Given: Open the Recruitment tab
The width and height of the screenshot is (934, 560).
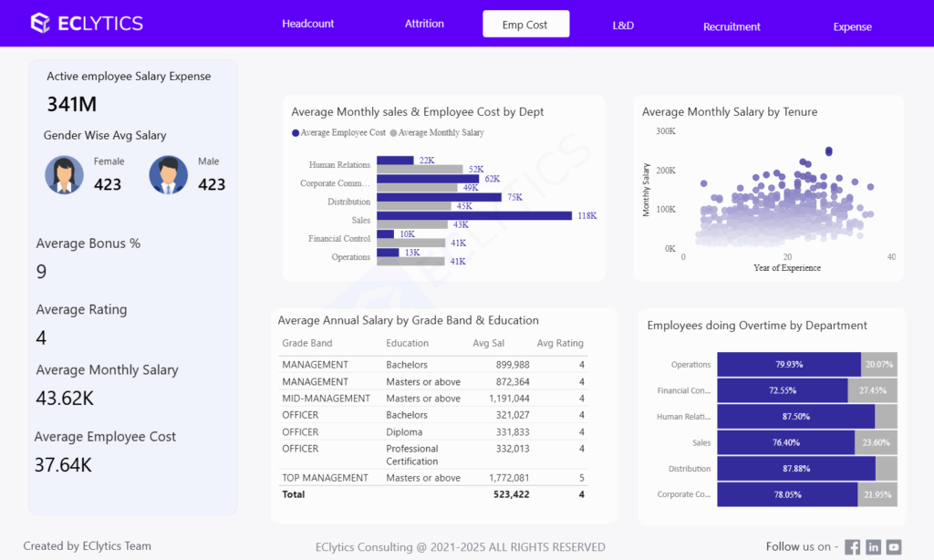Looking at the screenshot, I should tap(732, 26).
